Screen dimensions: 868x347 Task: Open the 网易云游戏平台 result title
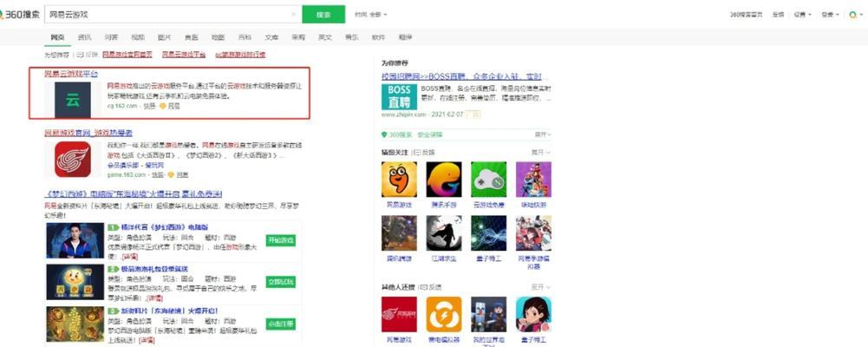pos(71,74)
